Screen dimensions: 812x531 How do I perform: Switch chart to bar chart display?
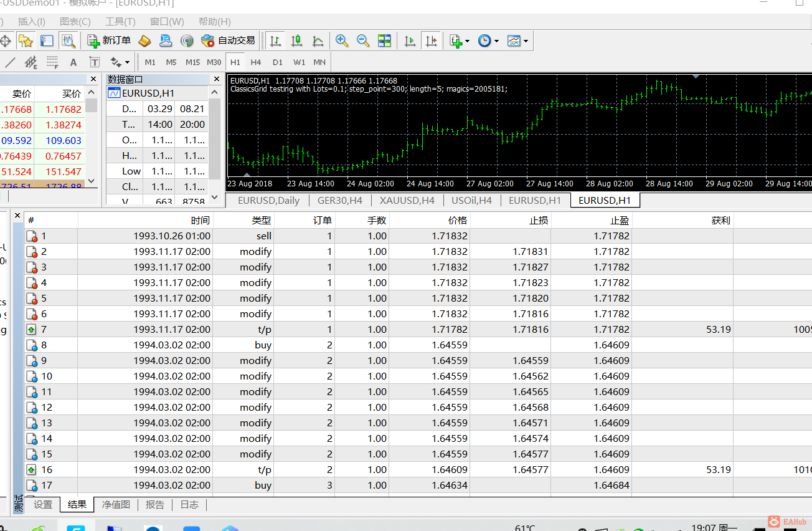275,41
